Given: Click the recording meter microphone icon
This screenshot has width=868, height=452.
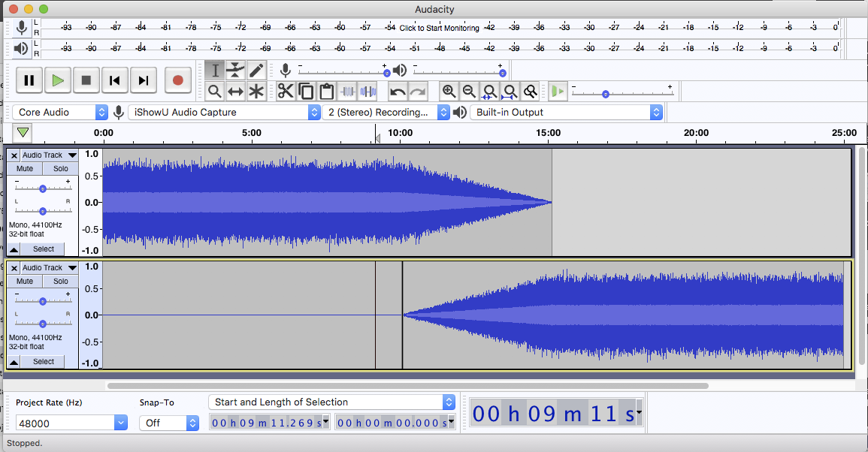Looking at the screenshot, I should [x=22, y=28].
